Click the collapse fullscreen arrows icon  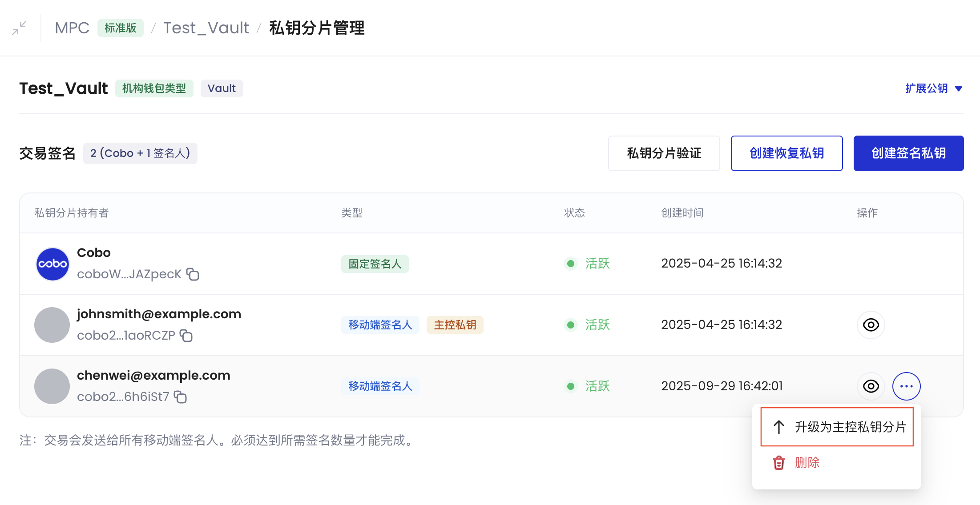(19, 28)
